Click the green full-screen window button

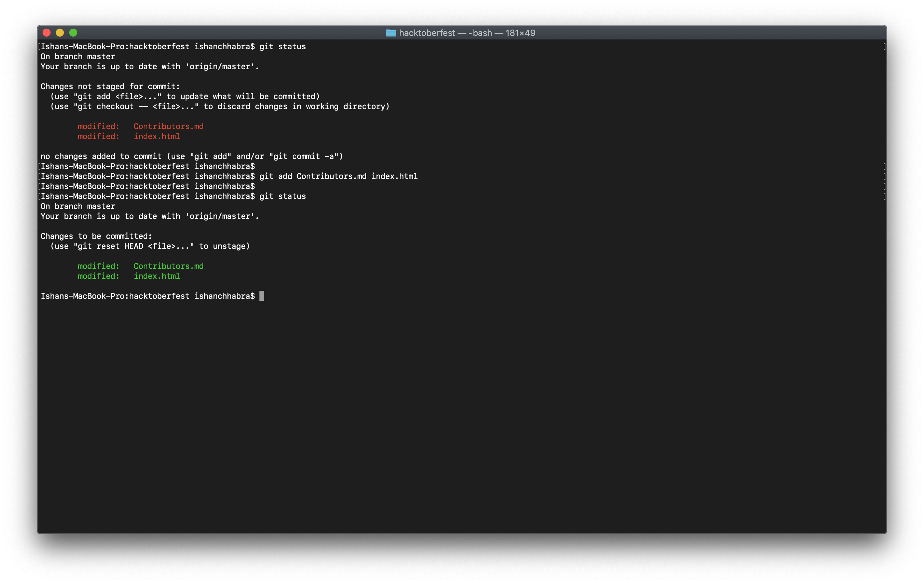click(x=73, y=33)
